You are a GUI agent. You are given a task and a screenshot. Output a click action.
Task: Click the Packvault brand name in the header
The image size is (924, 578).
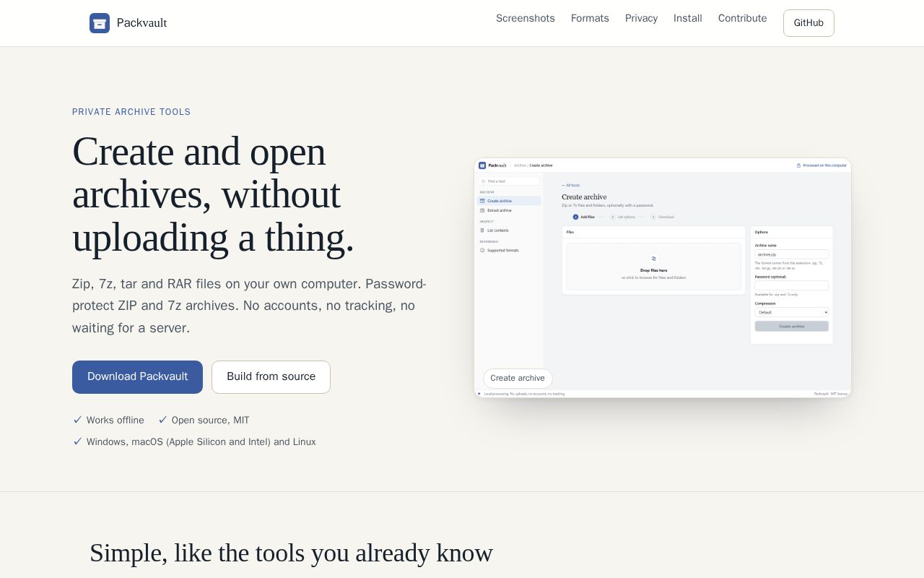(141, 23)
